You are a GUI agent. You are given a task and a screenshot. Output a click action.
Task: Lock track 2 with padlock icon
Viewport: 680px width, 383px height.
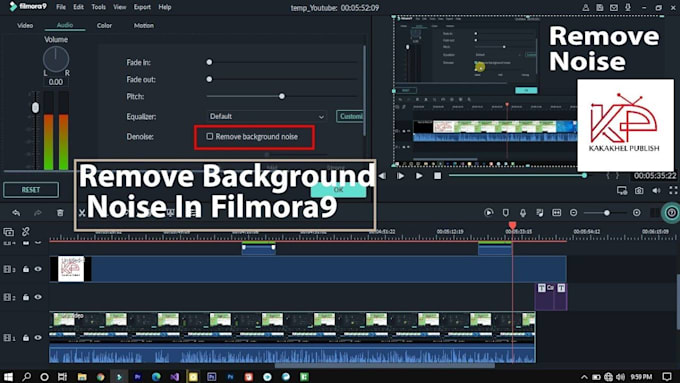[26, 297]
